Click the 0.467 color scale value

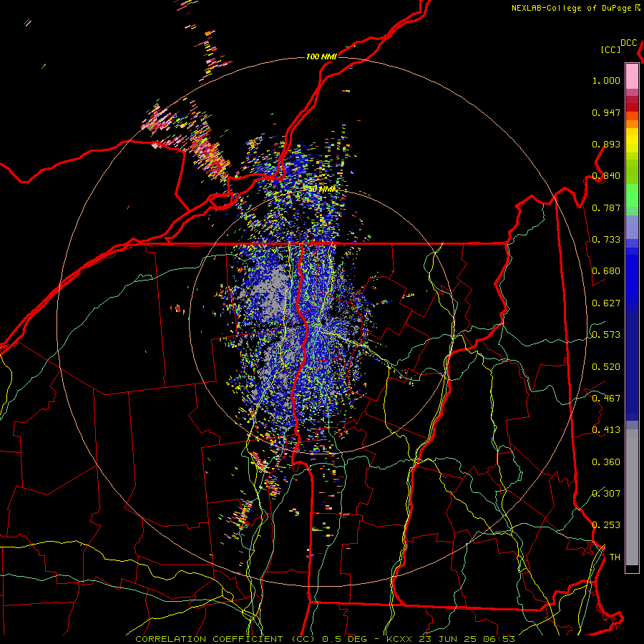click(x=606, y=399)
